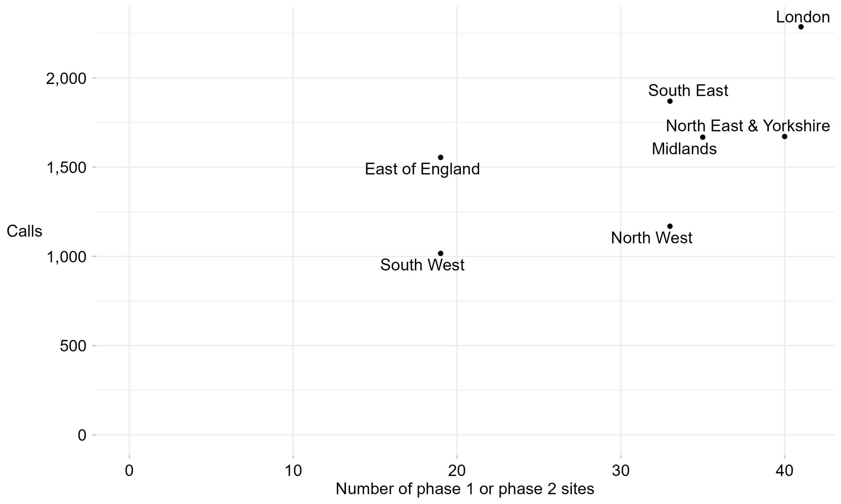Select the South East data point
This screenshot has height=504, width=841.
coord(670,101)
